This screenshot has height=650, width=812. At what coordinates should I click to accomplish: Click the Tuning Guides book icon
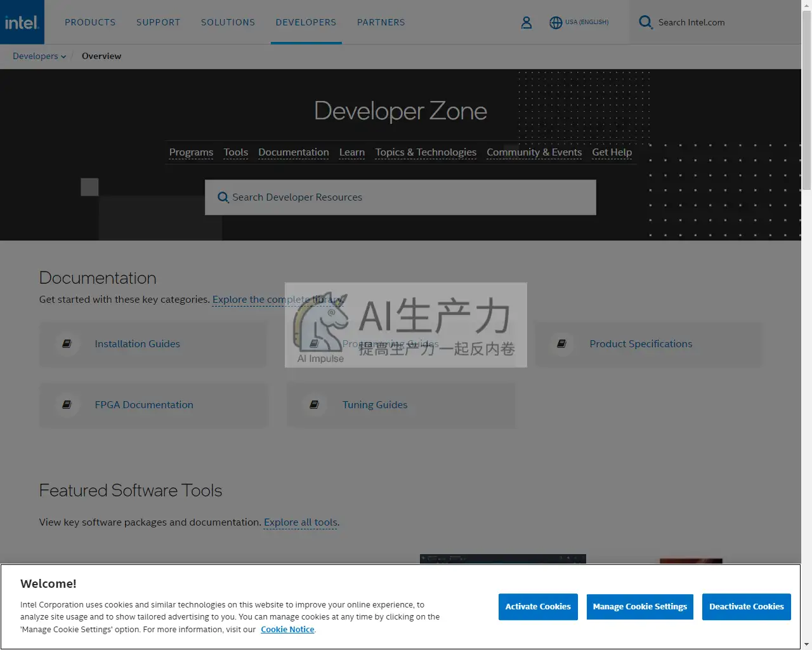pyautogui.click(x=314, y=404)
